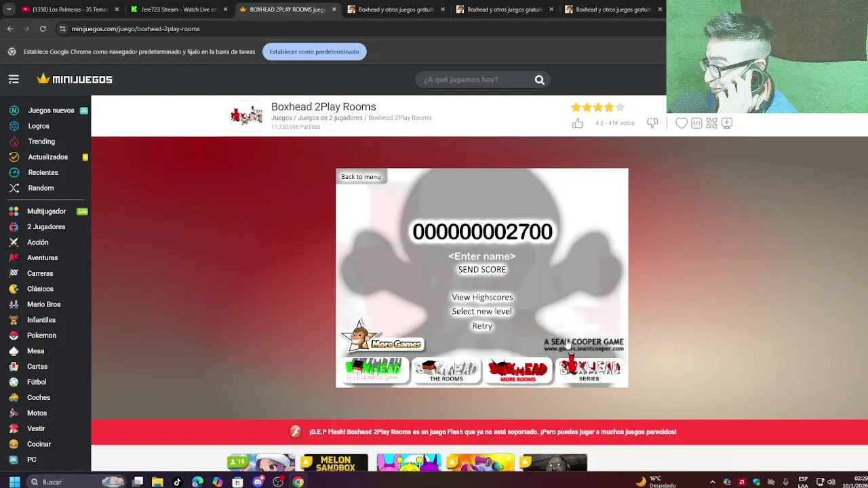This screenshot has height=488, width=868.
Task: Click the More Games monkey logo
Action: pos(382,336)
